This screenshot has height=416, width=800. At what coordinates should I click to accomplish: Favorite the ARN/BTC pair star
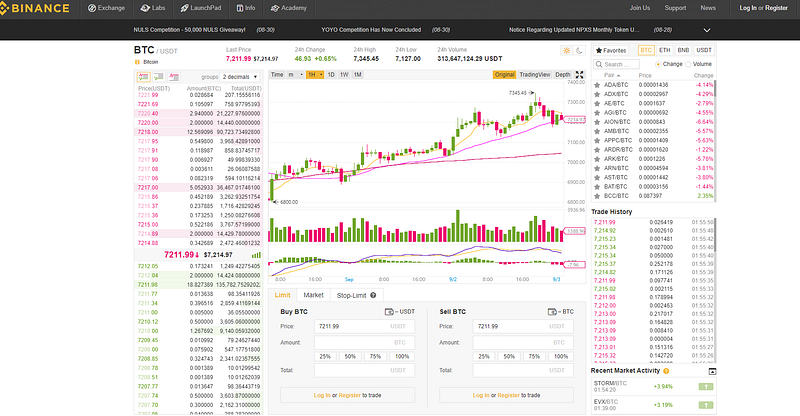(x=597, y=168)
